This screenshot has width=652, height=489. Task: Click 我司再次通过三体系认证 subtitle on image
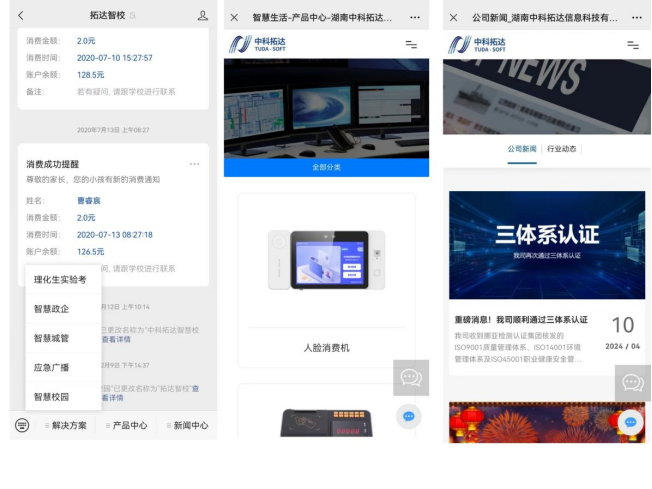(x=547, y=255)
